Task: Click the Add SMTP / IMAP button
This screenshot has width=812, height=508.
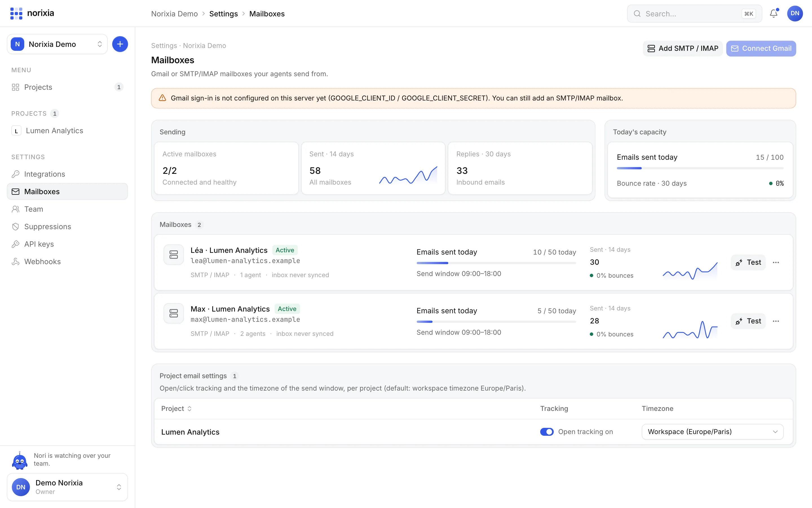Action: click(x=683, y=48)
